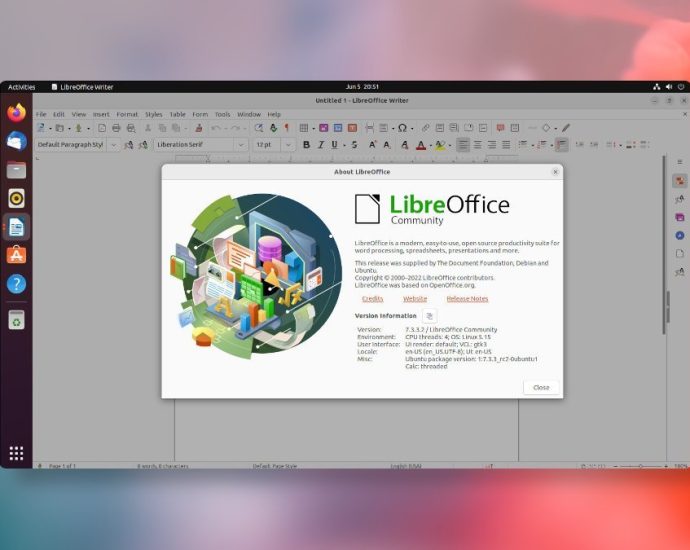Toggle justified alignment
Image resolution: width=690 pixels, height=550 pixels.
506,145
